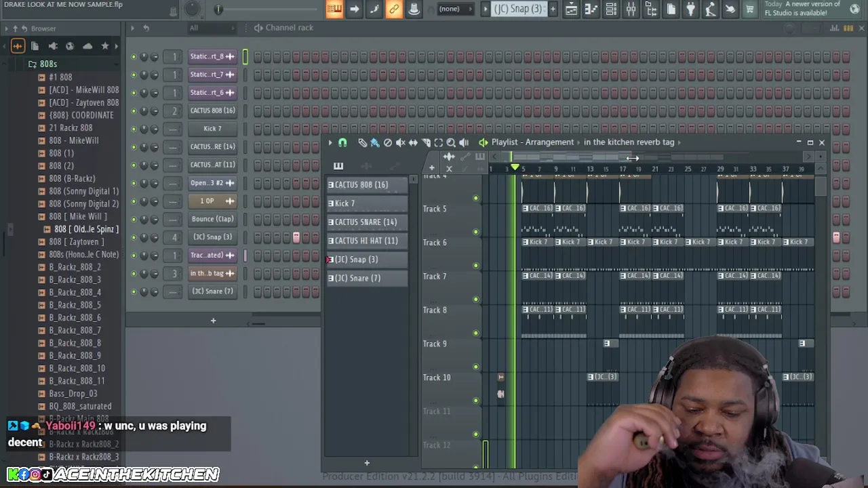Mute the Kick 7 channel green LED

[x=134, y=129]
